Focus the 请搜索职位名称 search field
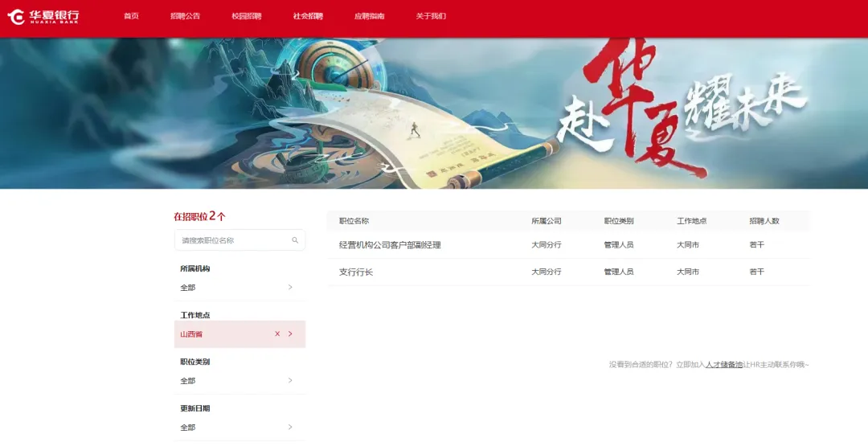The image size is (868, 446). point(240,240)
